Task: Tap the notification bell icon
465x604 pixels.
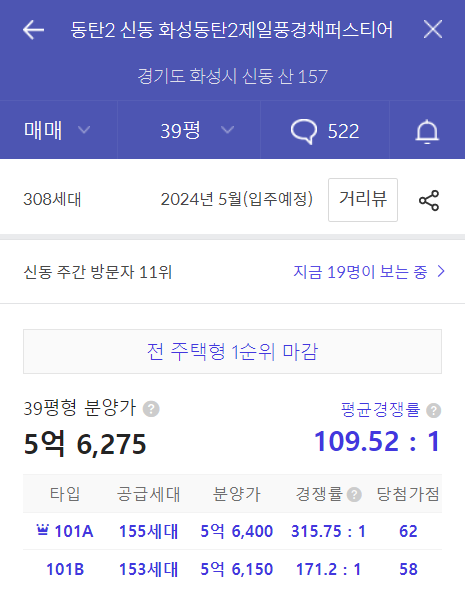Action: pos(427,132)
